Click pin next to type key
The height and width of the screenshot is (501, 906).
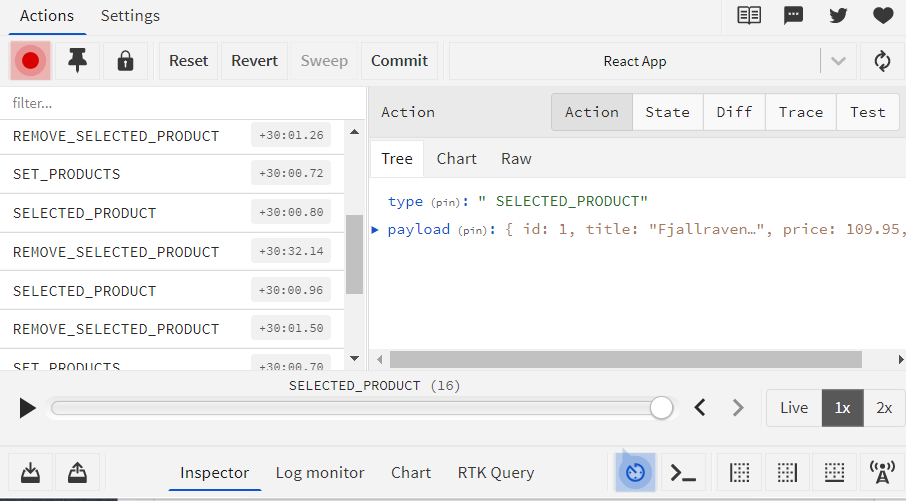pyautogui.click(x=445, y=202)
